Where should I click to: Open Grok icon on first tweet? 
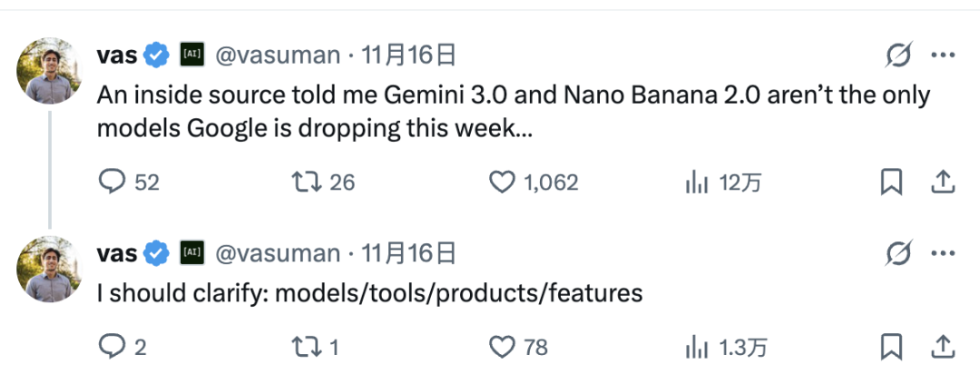[x=897, y=55]
